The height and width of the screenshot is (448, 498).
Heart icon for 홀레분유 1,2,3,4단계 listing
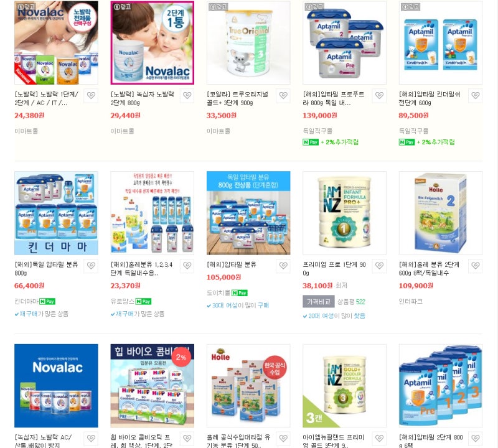[x=187, y=266]
